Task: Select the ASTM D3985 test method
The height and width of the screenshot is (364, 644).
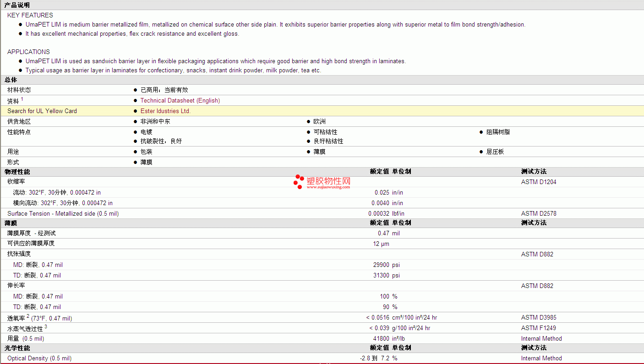Action: click(x=539, y=318)
